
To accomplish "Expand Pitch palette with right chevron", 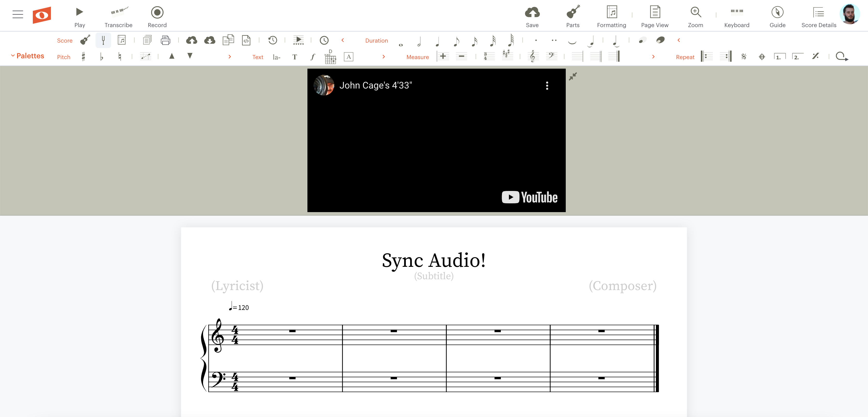I will pyautogui.click(x=230, y=57).
